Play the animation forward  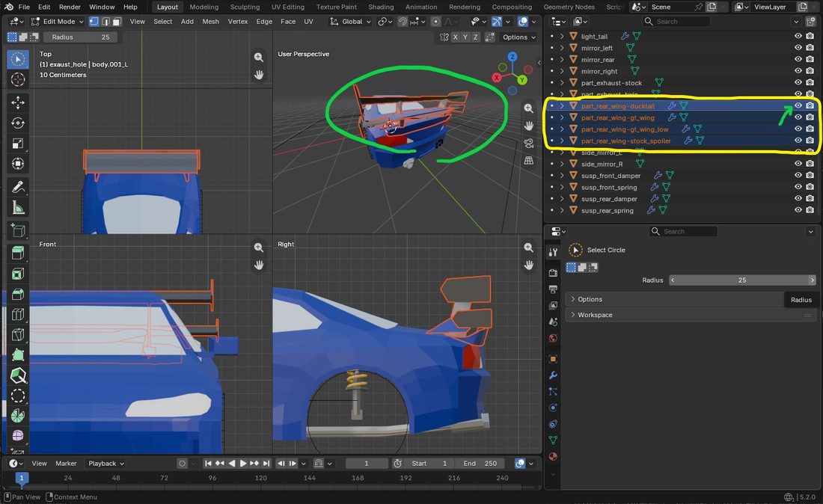242,464
